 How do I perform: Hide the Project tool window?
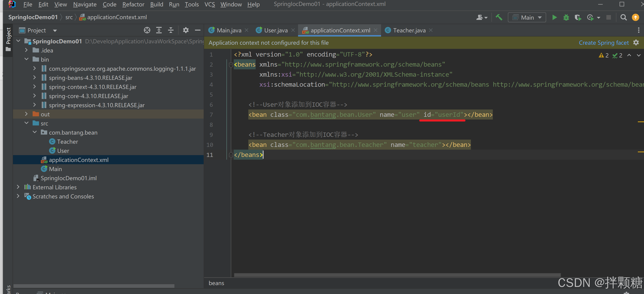click(x=198, y=31)
